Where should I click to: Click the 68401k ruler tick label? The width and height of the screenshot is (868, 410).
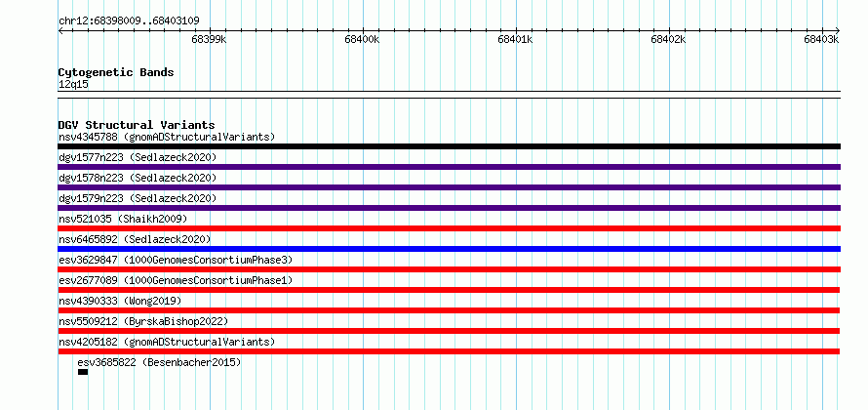click(515, 39)
